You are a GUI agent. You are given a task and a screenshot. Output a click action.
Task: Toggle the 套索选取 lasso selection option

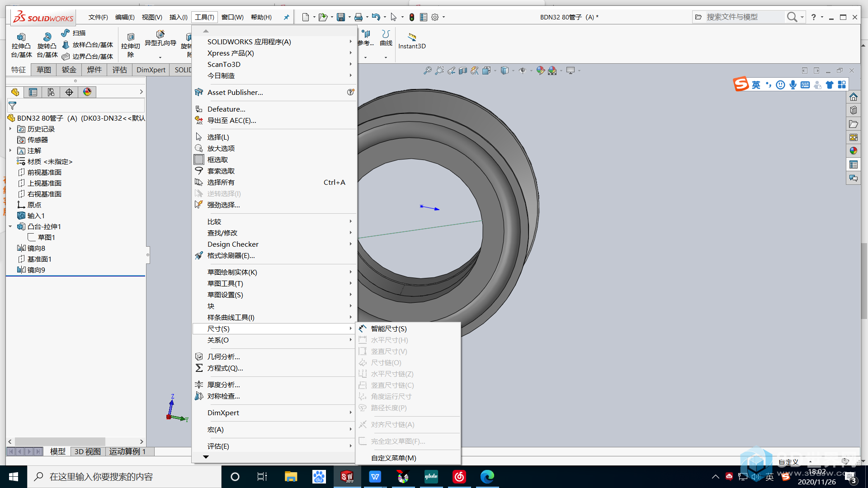click(x=275, y=171)
